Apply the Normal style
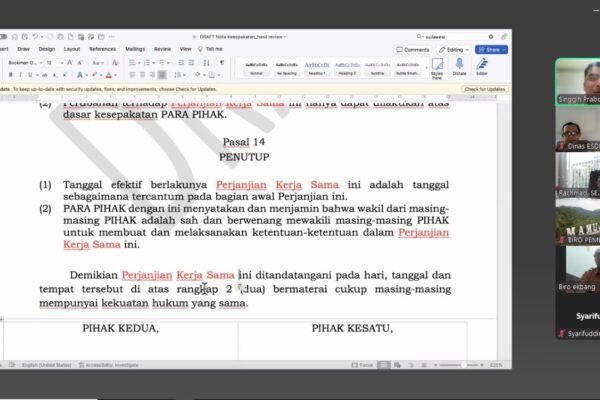Screen dimensions: 600x400 click(x=256, y=69)
